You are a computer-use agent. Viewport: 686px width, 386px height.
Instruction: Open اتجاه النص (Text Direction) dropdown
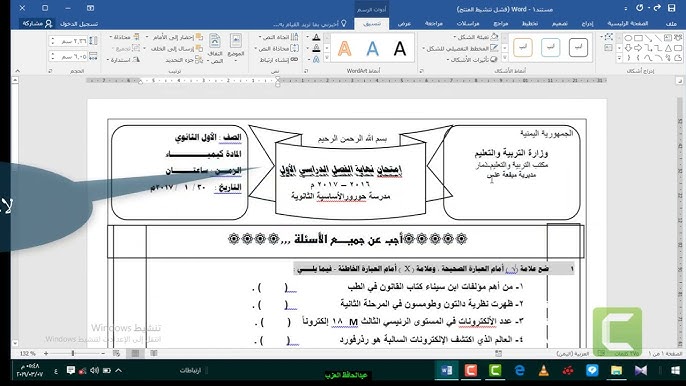pyautogui.click(x=279, y=37)
